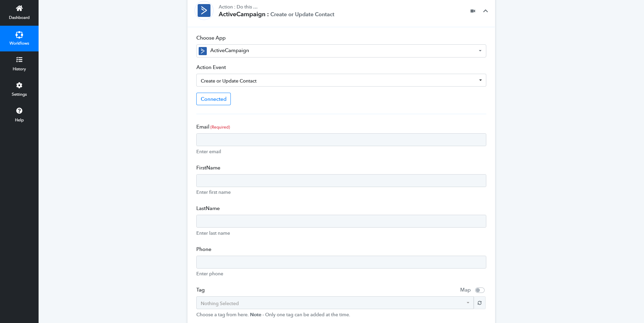Open the Action Event dropdown
The height and width of the screenshot is (323, 644).
(341, 80)
